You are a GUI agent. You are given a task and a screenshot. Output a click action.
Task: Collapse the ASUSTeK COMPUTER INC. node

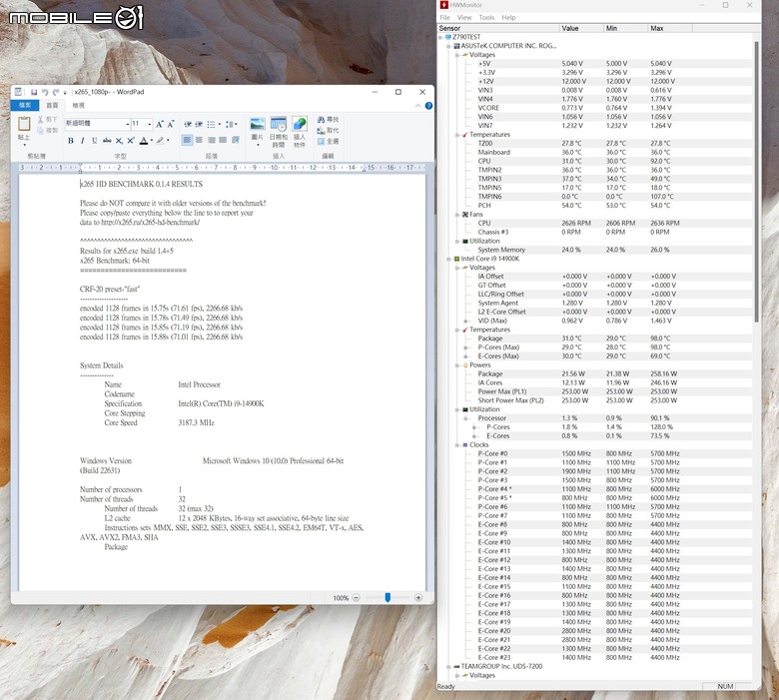tap(448, 46)
